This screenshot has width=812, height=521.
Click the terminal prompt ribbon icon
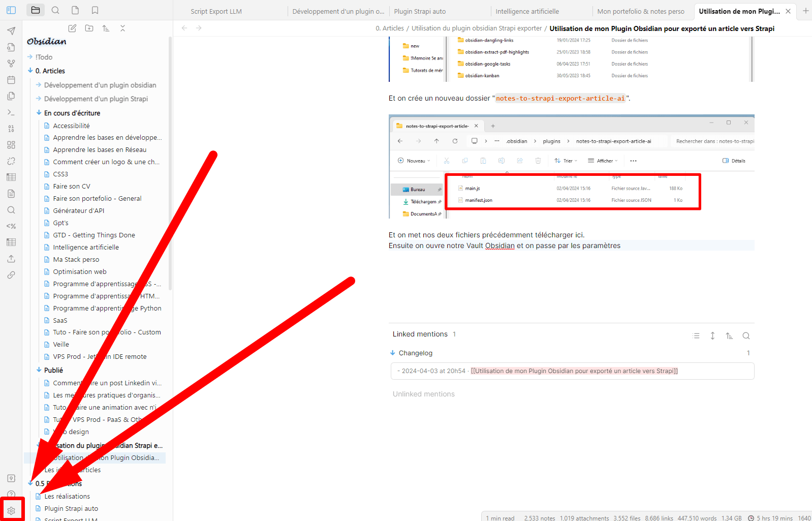coord(11,112)
